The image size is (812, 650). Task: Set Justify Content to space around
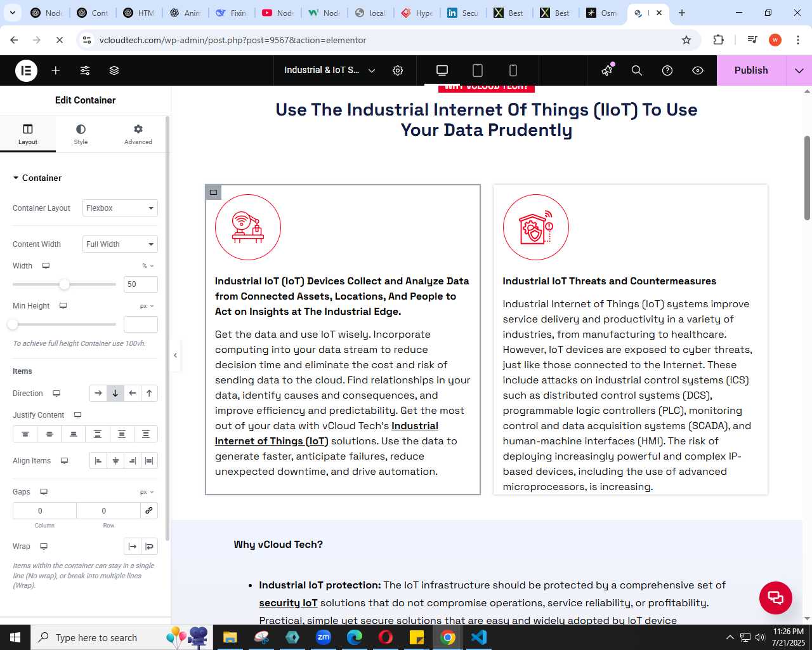122,434
